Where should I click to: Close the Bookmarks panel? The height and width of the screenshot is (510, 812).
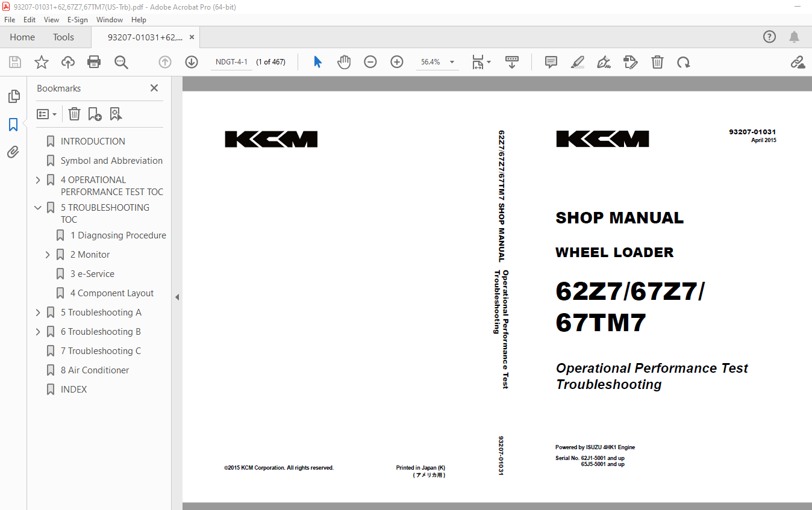click(x=154, y=88)
